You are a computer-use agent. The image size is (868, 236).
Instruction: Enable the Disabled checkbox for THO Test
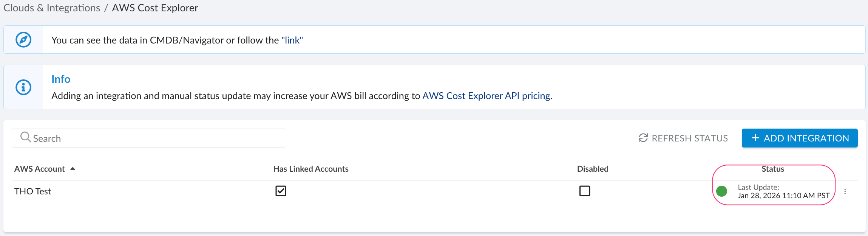pyautogui.click(x=584, y=191)
